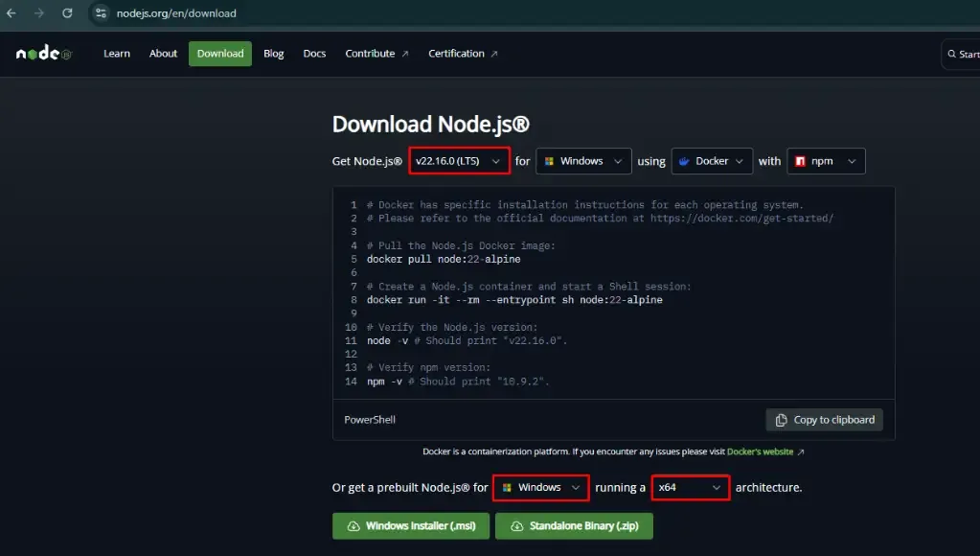Go to the Docs page
The image size is (980, 556).
314,54
